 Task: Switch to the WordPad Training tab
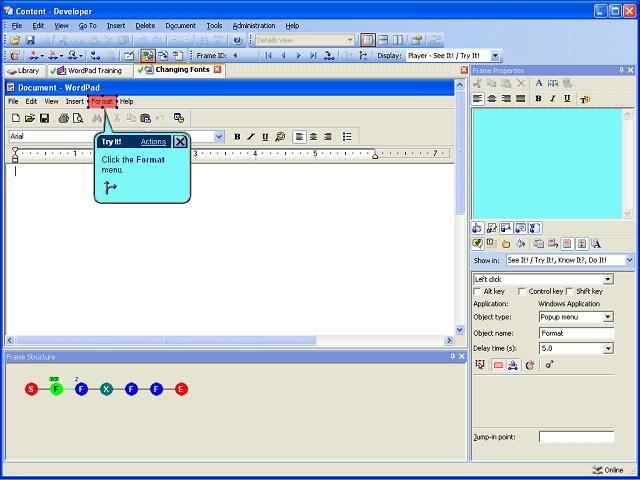pyautogui.click(x=90, y=71)
